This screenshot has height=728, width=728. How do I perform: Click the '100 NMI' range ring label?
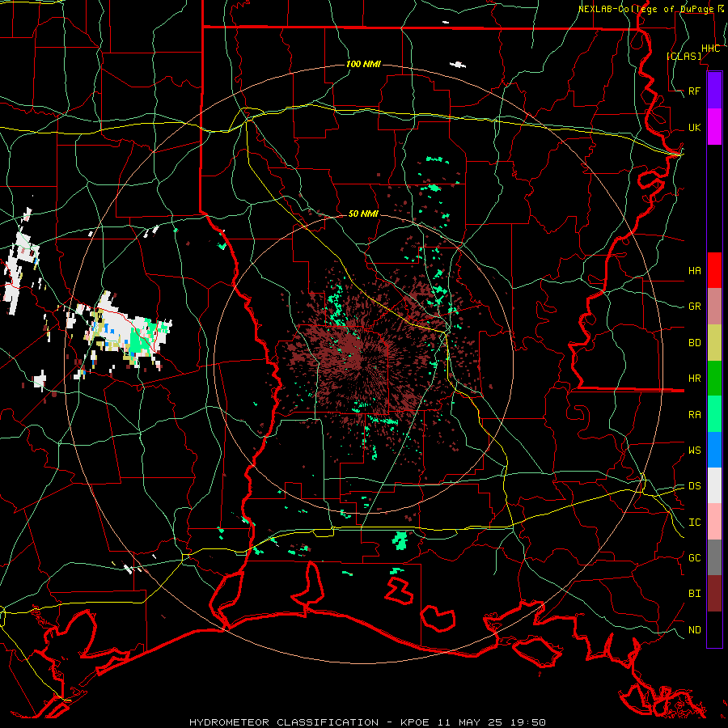(363, 64)
